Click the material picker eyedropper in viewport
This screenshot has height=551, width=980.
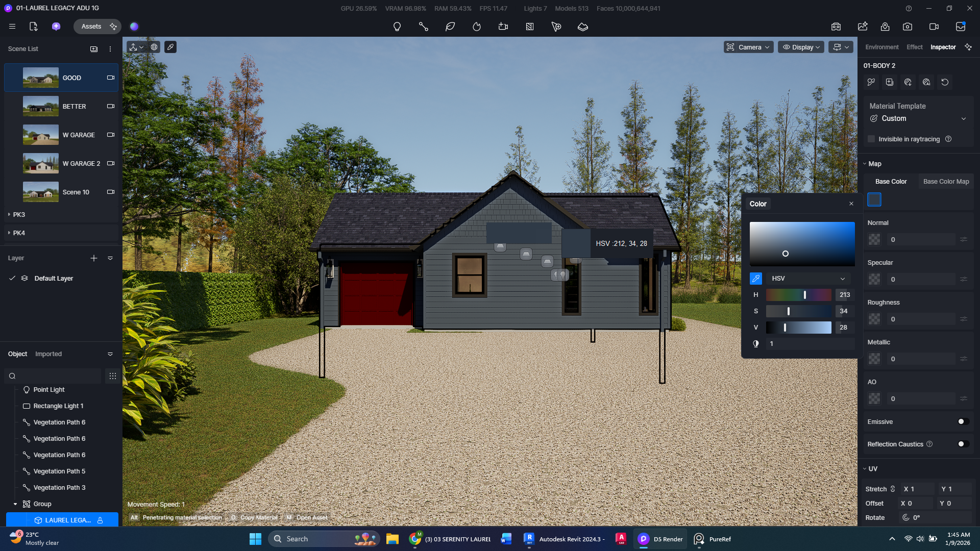(x=170, y=47)
